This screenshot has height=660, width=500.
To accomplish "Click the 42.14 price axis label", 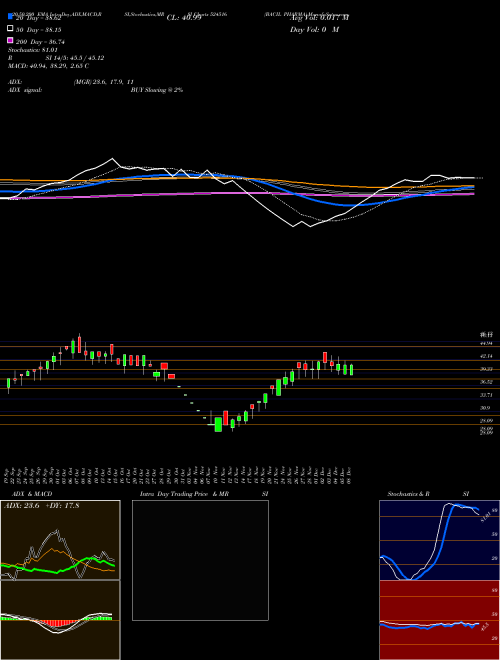I will point(486,356).
